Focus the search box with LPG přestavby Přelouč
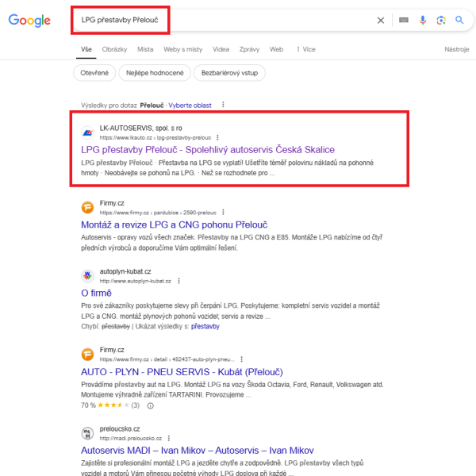This screenshot has width=476, height=476. point(225,21)
